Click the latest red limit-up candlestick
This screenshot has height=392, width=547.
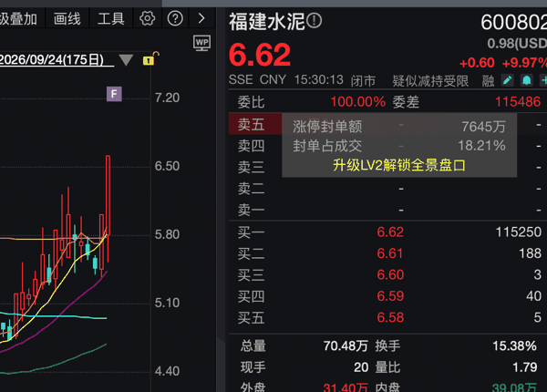[x=108, y=195]
